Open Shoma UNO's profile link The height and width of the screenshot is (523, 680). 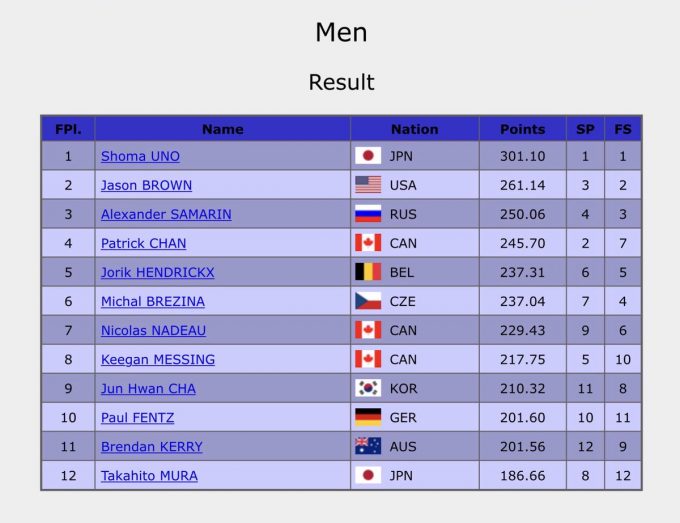pos(140,156)
